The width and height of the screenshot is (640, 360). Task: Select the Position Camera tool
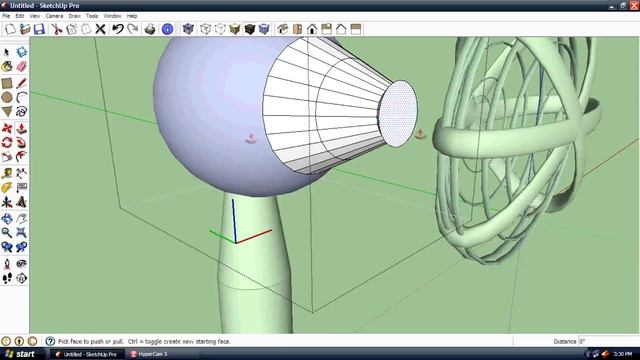(x=7, y=264)
